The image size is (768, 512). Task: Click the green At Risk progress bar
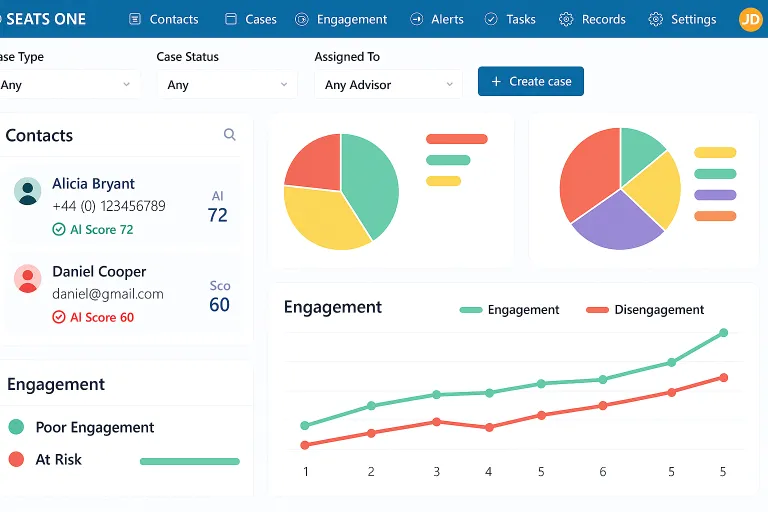190,461
